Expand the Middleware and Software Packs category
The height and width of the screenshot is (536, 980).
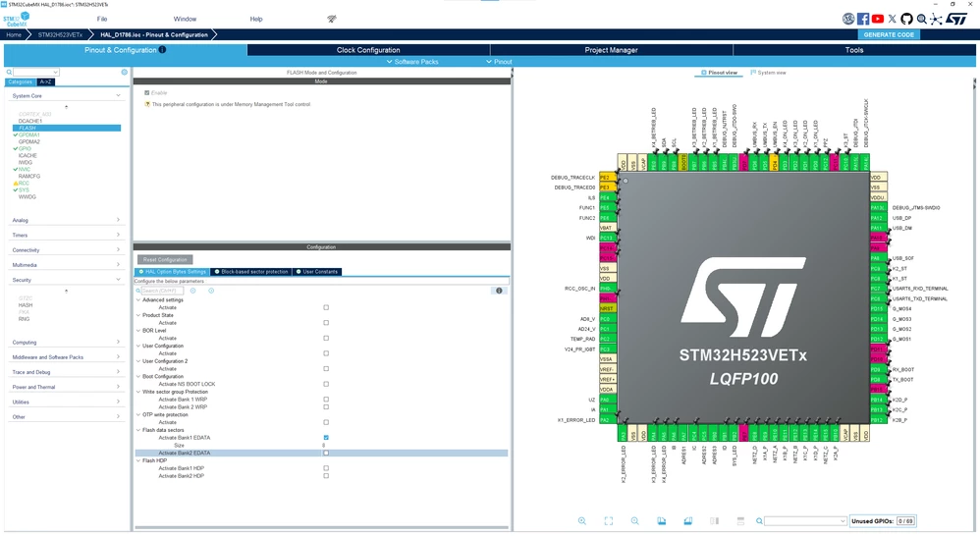pyautogui.click(x=66, y=357)
